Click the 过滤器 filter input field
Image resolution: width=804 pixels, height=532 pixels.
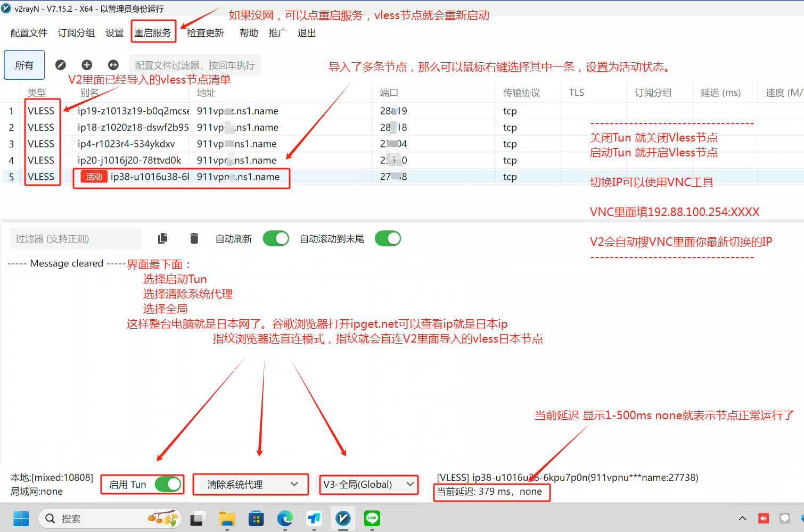tap(75, 238)
